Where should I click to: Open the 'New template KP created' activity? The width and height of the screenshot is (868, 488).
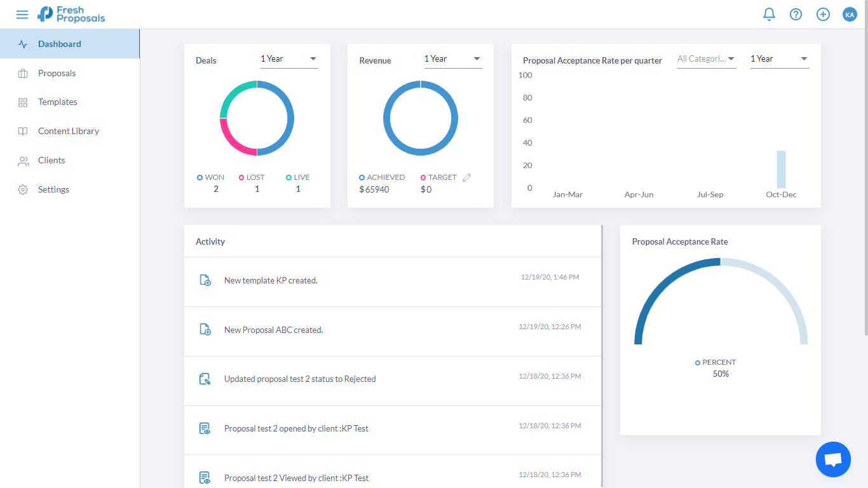(271, 280)
